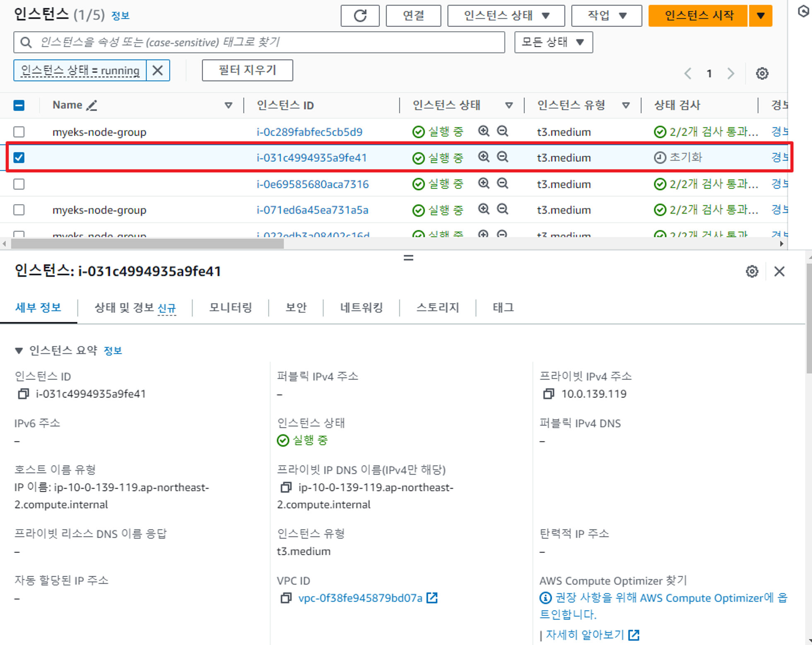The height and width of the screenshot is (645, 812).
Task: Open the 작업 actions dropdown
Action: (x=606, y=16)
